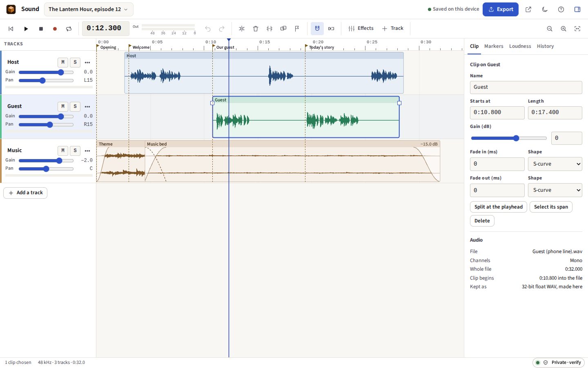Click the 0:12.300 time display

click(106, 29)
